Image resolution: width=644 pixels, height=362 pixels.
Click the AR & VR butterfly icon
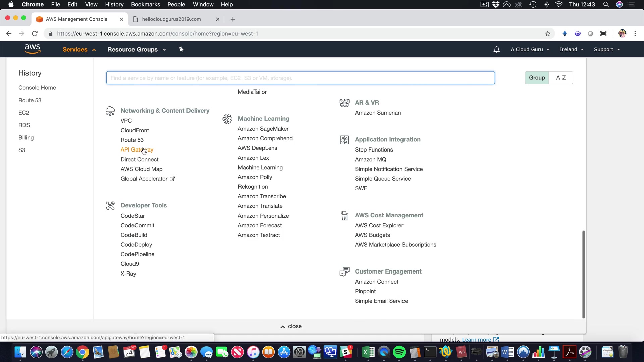click(344, 103)
